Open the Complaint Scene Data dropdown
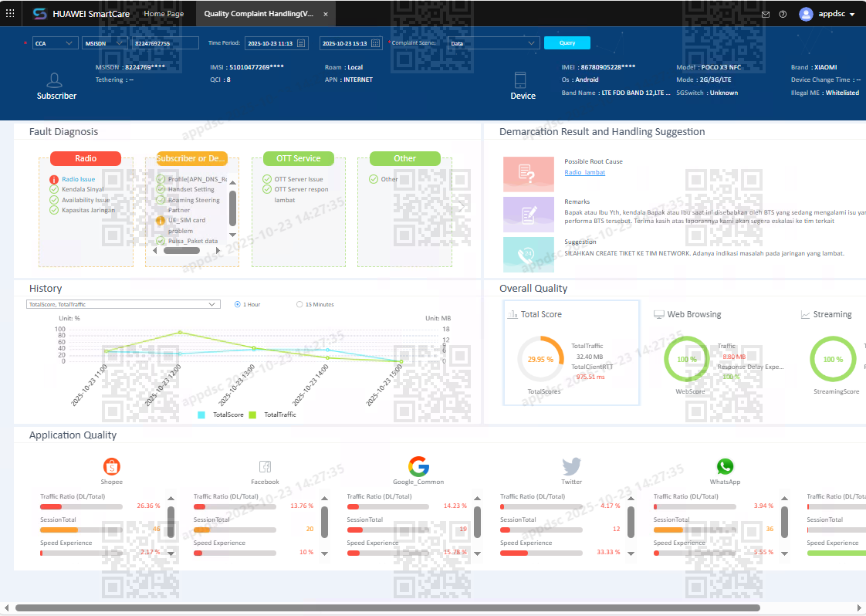Screen dimensions: 866x616 click(x=493, y=43)
